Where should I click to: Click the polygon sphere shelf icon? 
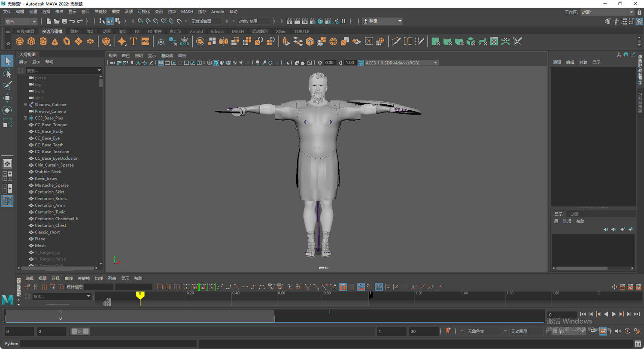[20, 42]
